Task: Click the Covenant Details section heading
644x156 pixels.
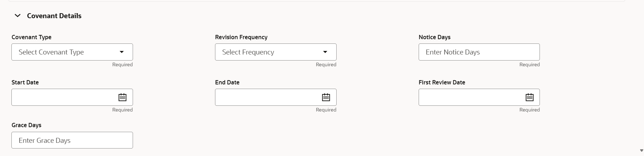Action: click(x=54, y=16)
